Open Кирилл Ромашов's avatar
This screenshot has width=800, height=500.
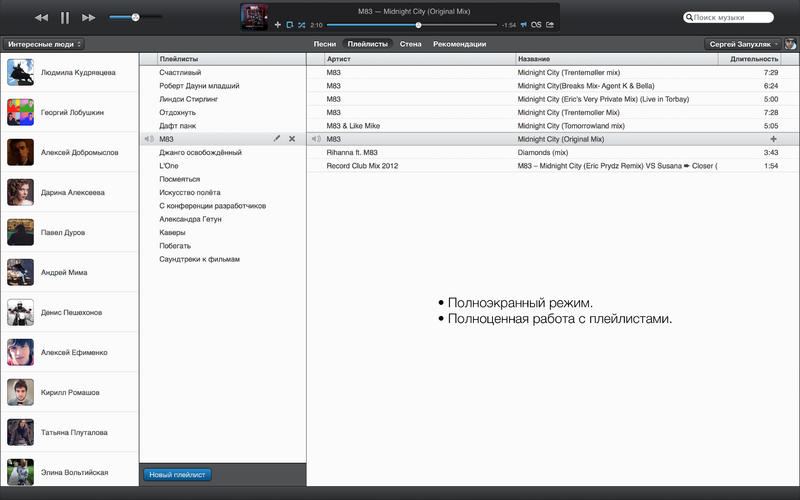click(x=20, y=392)
